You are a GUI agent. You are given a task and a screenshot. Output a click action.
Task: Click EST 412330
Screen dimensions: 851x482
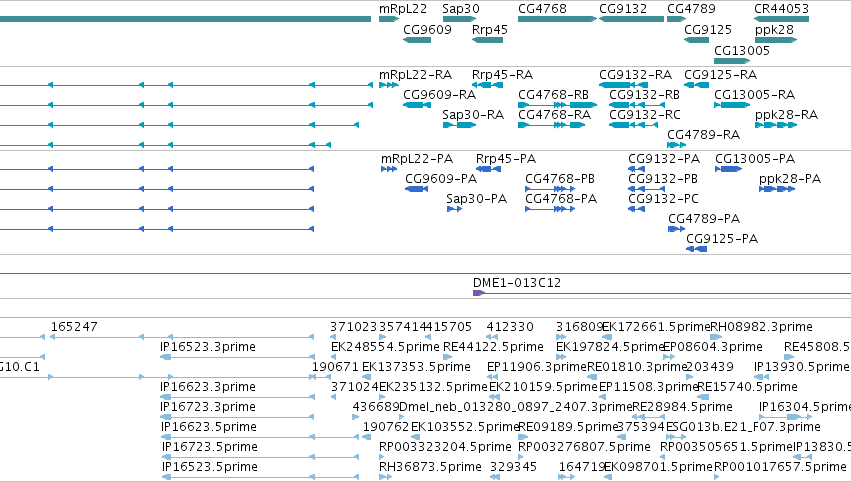tap(510, 327)
